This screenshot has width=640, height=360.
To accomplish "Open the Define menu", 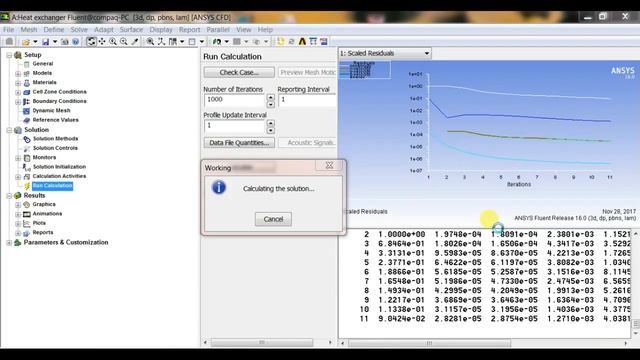I will (53, 30).
